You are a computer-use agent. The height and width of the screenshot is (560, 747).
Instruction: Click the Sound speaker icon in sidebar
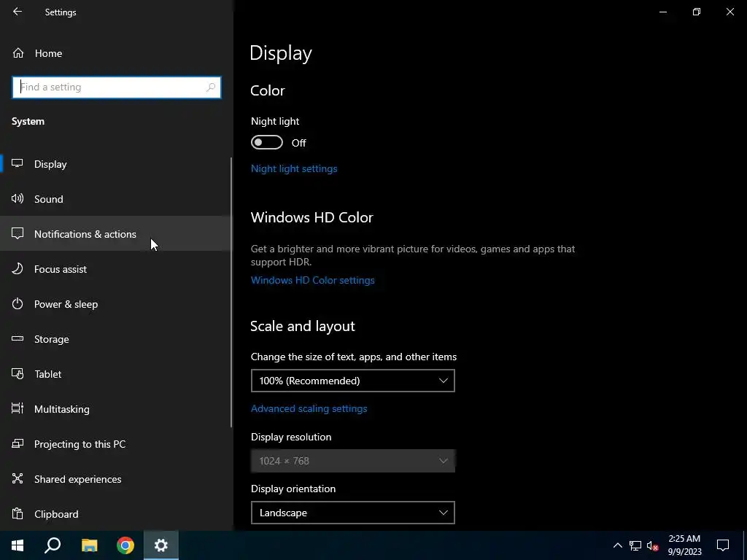18,198
